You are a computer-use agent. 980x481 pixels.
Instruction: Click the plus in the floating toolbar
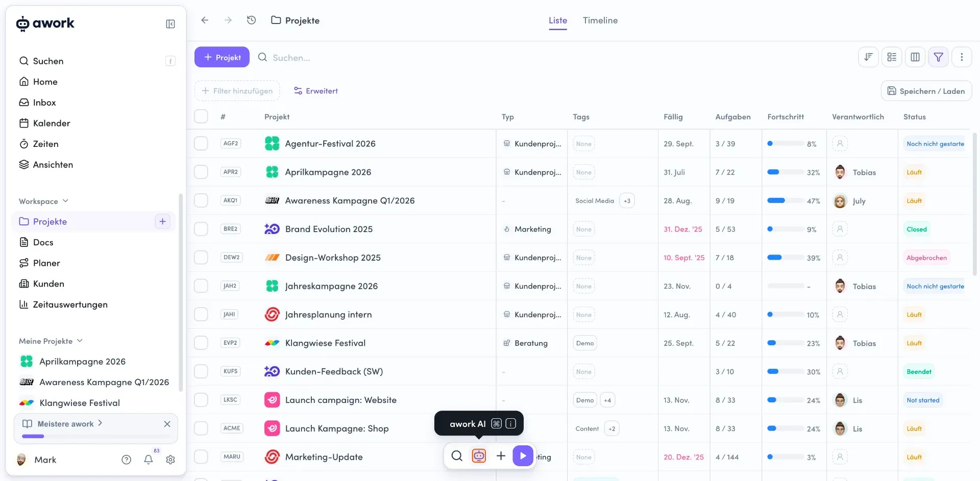coord(501,455)
